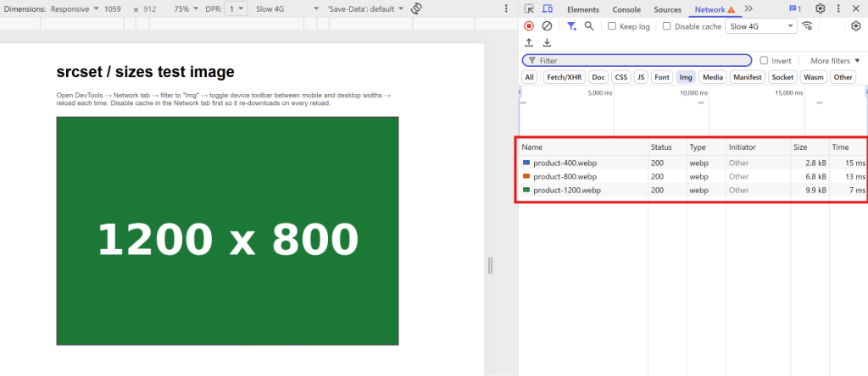Show more DevTools tabs chevron
The width and height of the screenshot is (868, 376).
[x=749, y=8]
